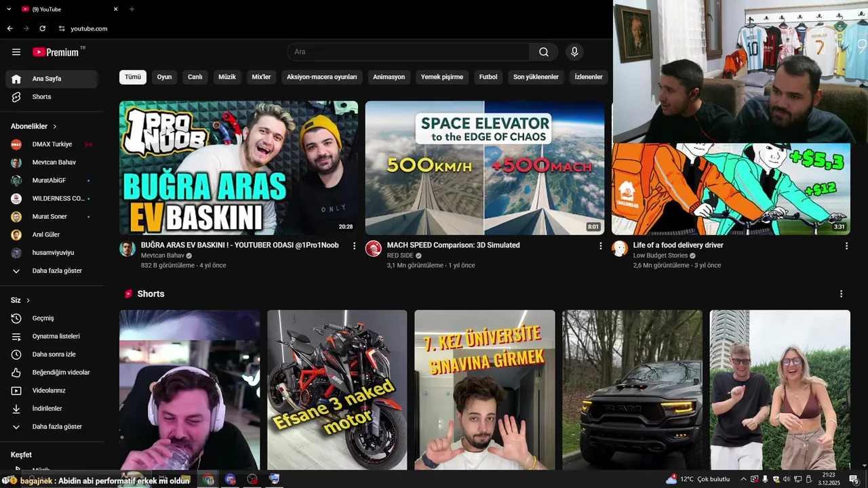868x488 pixels.
Task: Play the Space Elevator MACH SPEED thumbnail
Action: click(x=485, y=168)
